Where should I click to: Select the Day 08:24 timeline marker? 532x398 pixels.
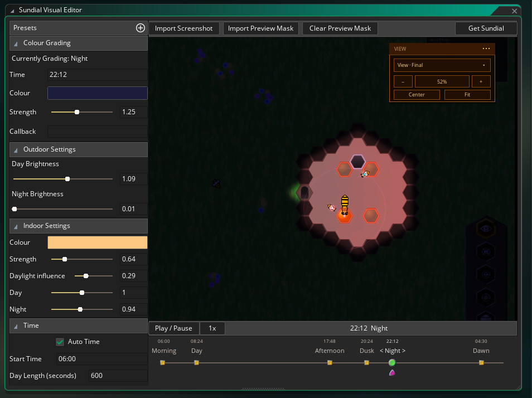196,363
